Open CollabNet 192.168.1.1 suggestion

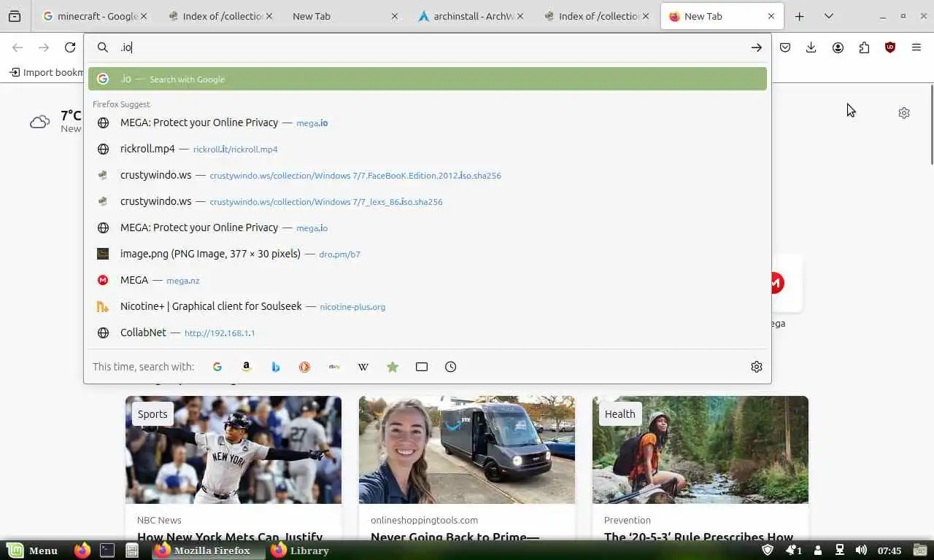pyautogui.click(x=428, y=332)
